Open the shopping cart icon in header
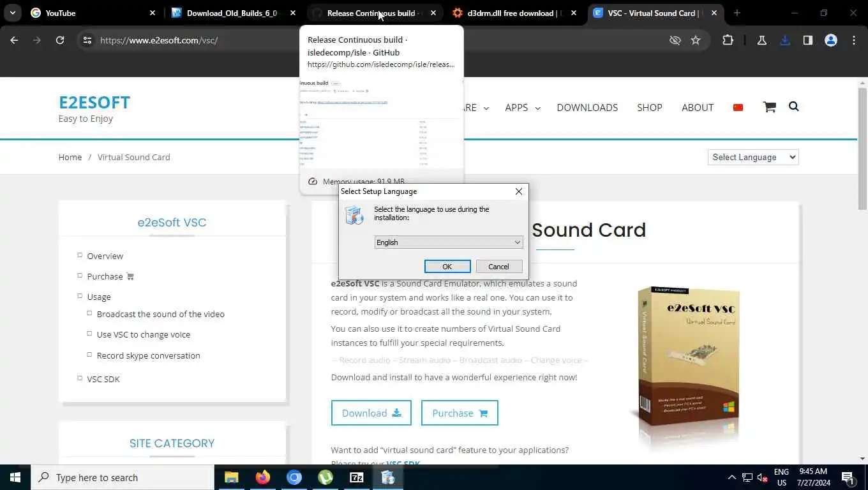This screenshot has height=490, width=868. (769, 107)
